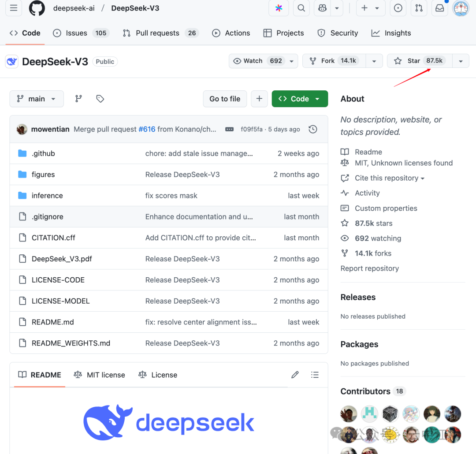Click the commit history clock icon
Viewport: 476px width, 454px height.
(312, 129)
